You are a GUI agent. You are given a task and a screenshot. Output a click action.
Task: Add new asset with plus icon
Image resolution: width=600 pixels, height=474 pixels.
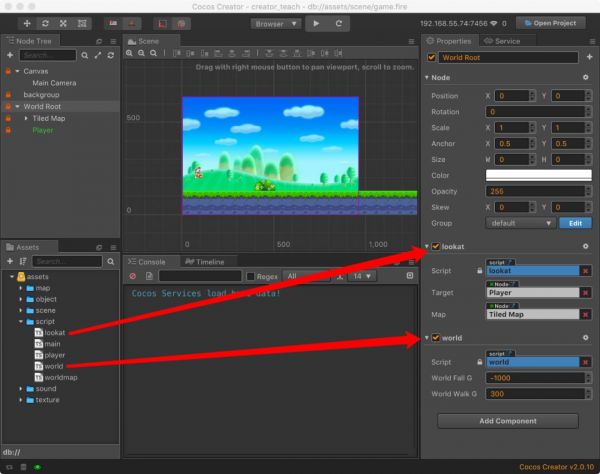[10, 261]
